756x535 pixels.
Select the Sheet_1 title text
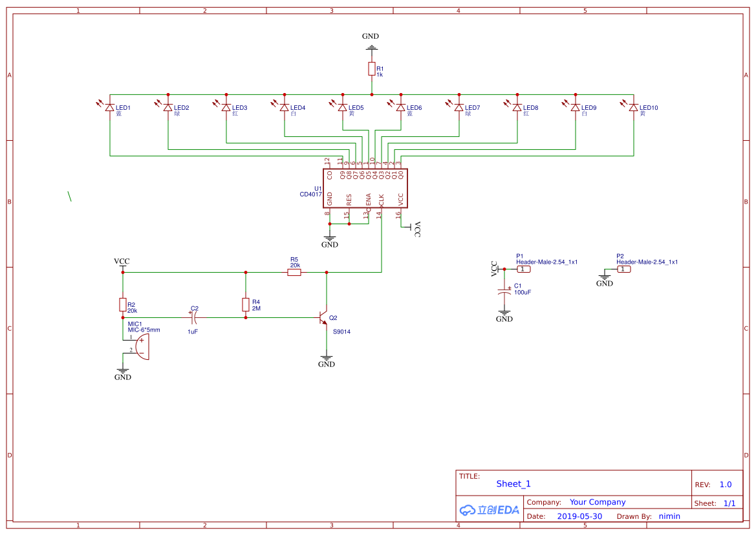coord(513,484)
